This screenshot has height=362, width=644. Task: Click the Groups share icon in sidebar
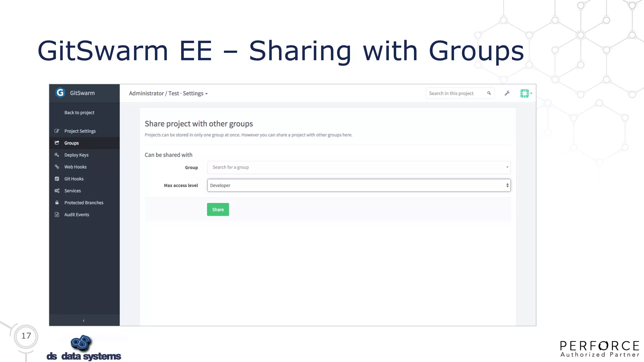click(57, 143)
